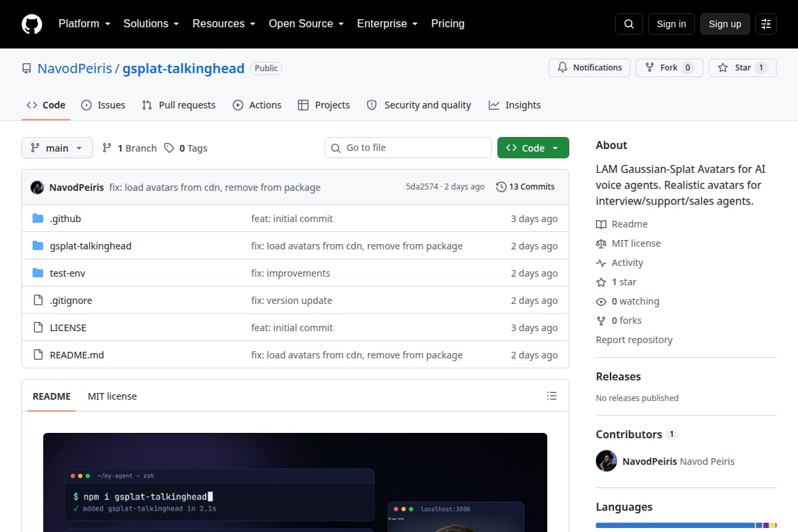
Task: Click the Go to file field
Action: click(x=408, y=148)
